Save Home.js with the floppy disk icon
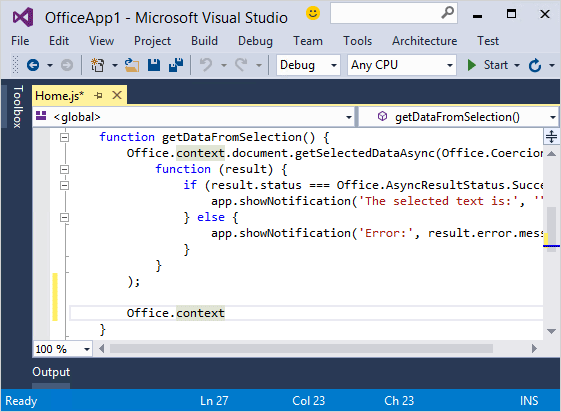This screenshot has width=561, height=412. coord(154,65)
